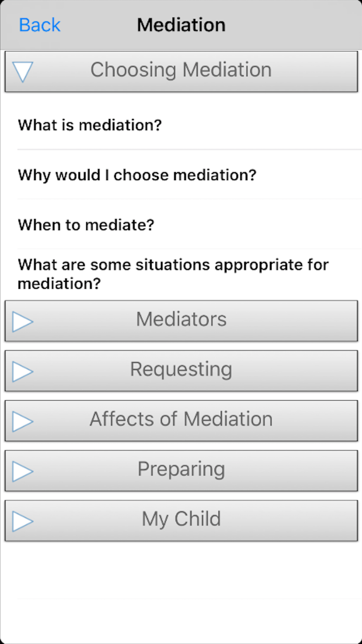Click the Preparing triangle icon
The image size is (362, 644).
23,471
